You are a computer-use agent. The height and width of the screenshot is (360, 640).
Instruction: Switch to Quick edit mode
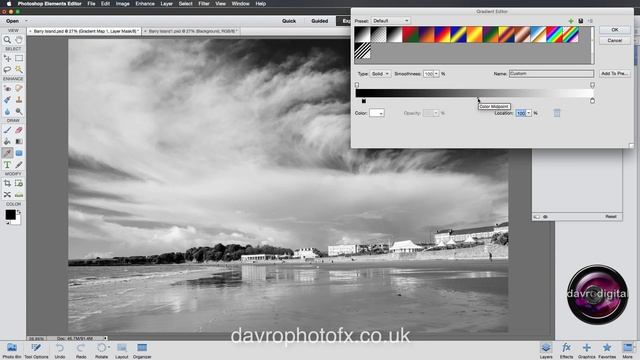(289, 21)
